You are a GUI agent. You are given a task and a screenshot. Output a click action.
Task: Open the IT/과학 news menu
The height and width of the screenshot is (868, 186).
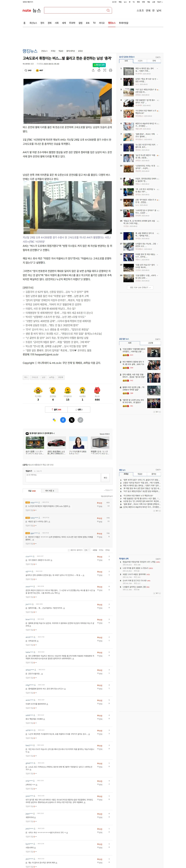pos(72,23)
